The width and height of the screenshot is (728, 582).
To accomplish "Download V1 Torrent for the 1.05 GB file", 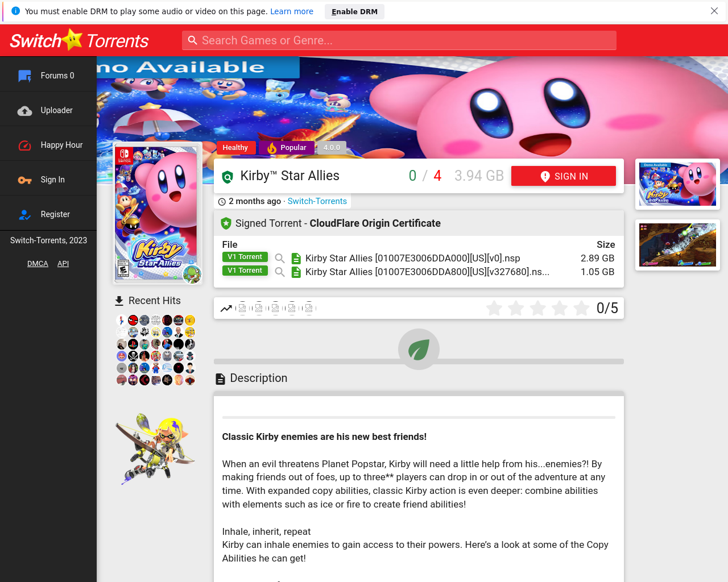I will 245,271.
